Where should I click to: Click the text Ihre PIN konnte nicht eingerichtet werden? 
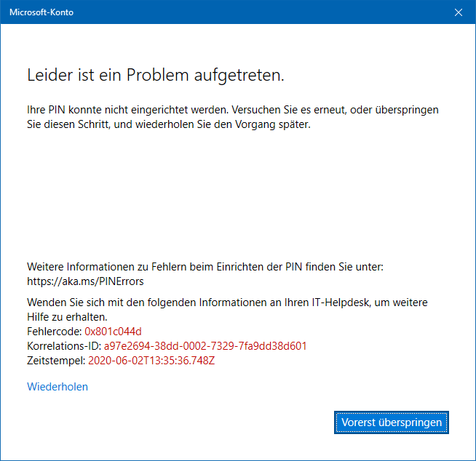(127, 110)
